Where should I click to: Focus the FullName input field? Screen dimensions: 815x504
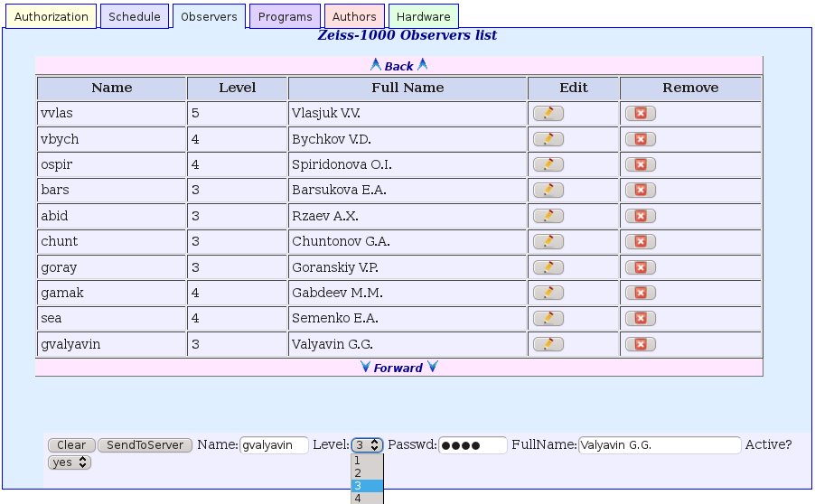point(660,445)
